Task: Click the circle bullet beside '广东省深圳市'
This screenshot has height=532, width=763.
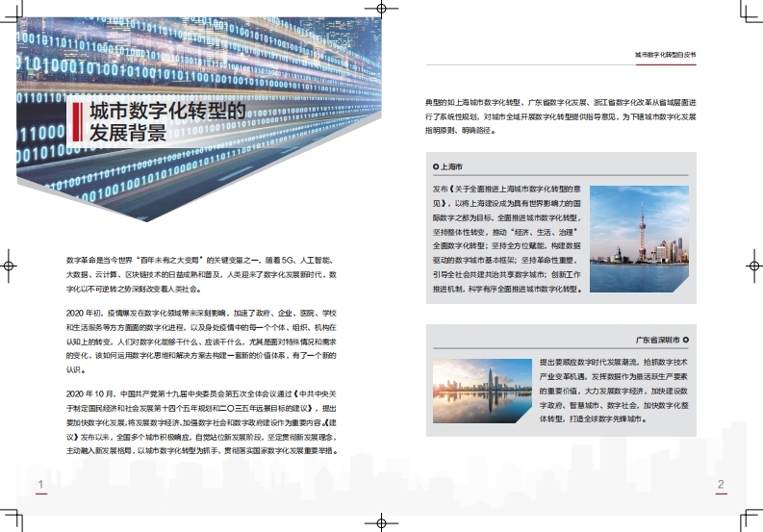Action: [686, 340]
